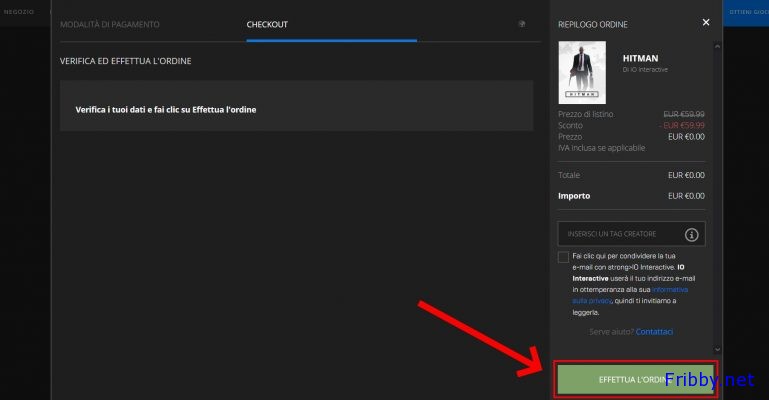Viewport: 769px width, 400px height.
Task: Click the globe icon beside Checkout tab
Action: (522, 23)
